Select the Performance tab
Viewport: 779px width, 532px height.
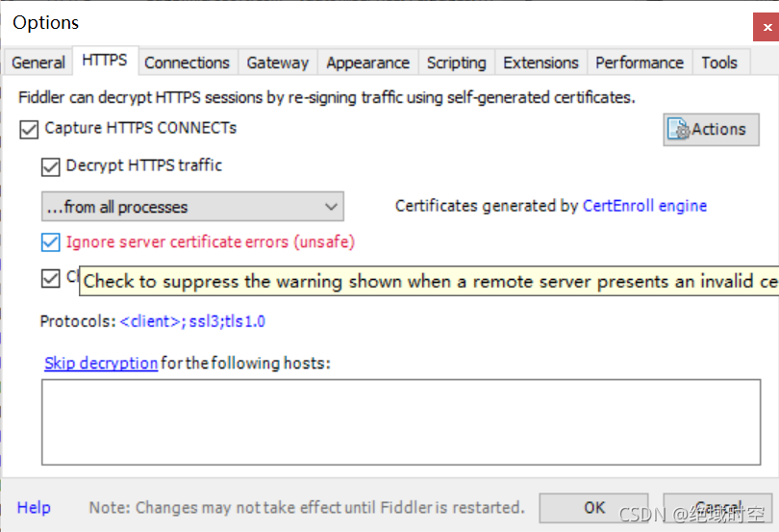[639, 63]
